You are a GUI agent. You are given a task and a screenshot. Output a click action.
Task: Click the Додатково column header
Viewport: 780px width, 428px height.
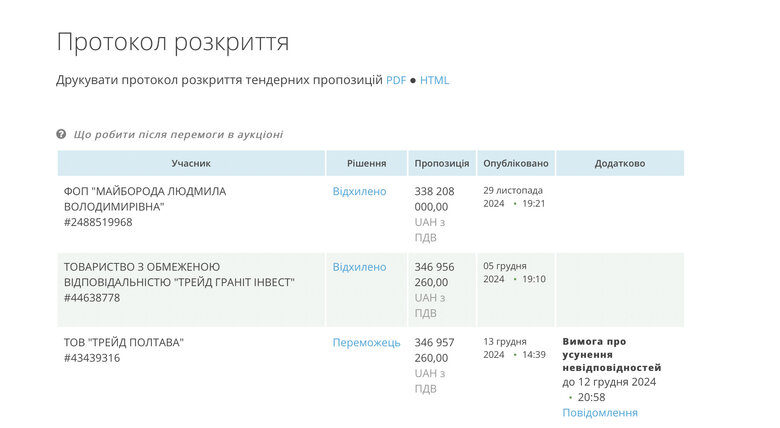620,163
